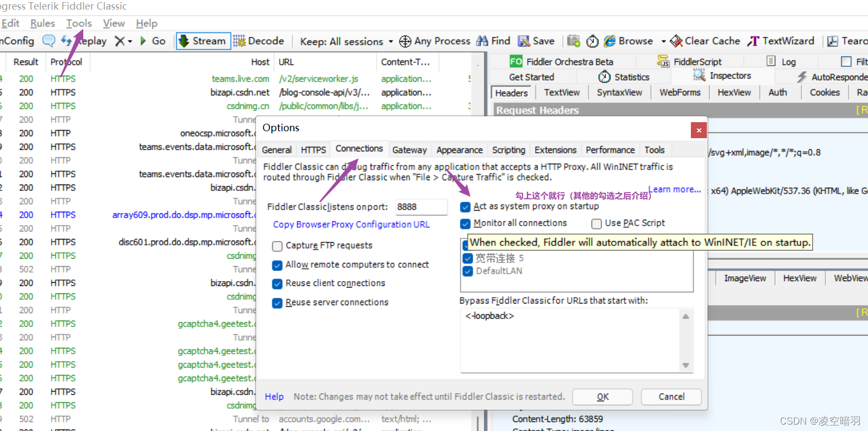The image size is (868, 431).
Task: Open the Tools menu
Action: (x=79, y=23)
